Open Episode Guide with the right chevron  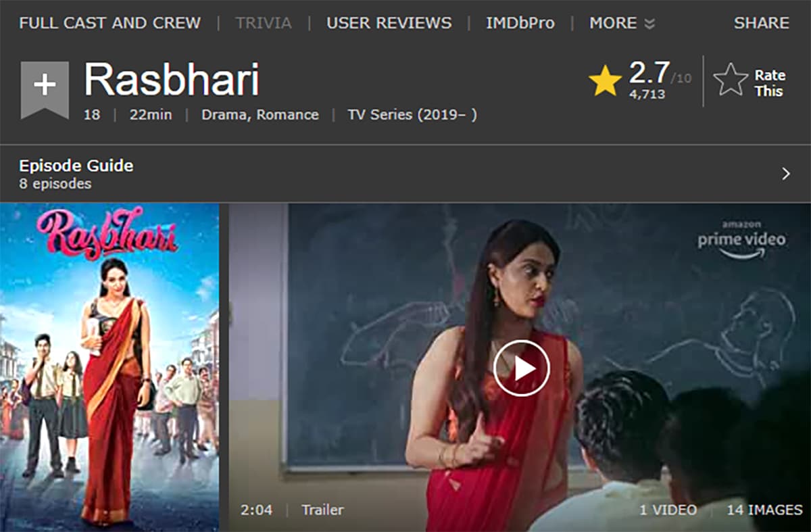coord(786,174)
